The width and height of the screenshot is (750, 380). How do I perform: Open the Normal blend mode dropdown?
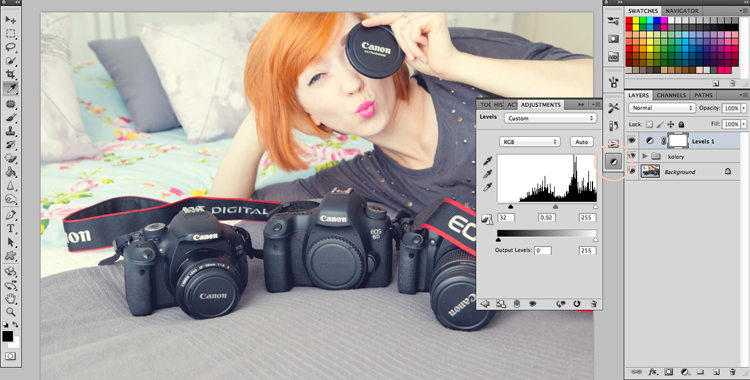coord(662,108)
